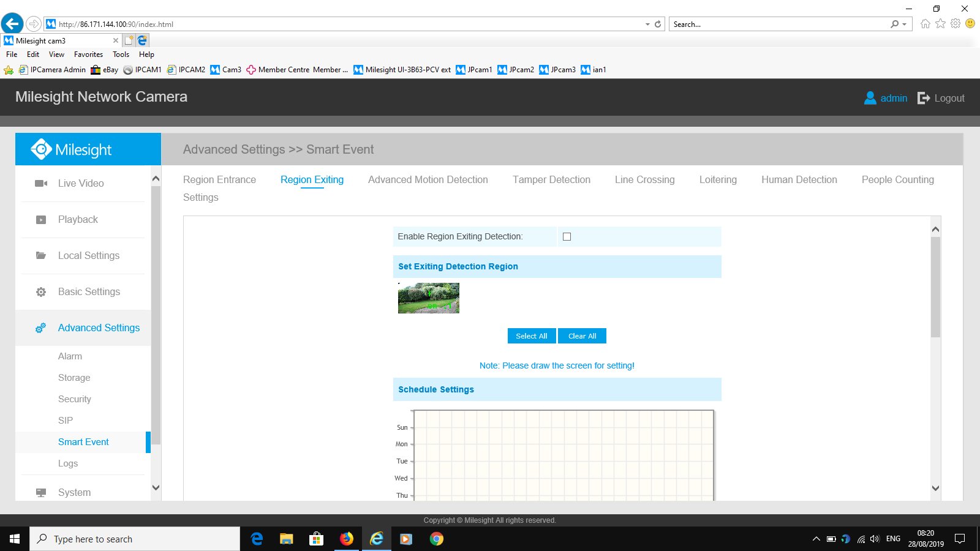The height and width of the screenshot is (551, 980).
Task: Click the Basic Settings gear icon
Action: click(x=41, y=292)
